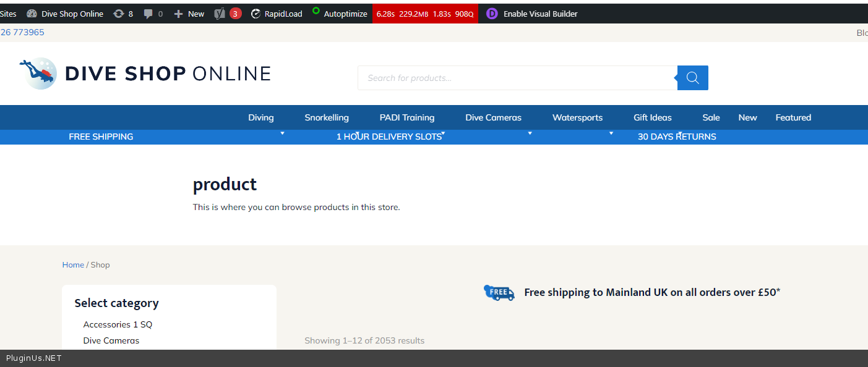
Task: Open the comments bubble icon
Action: pos(148,14)
